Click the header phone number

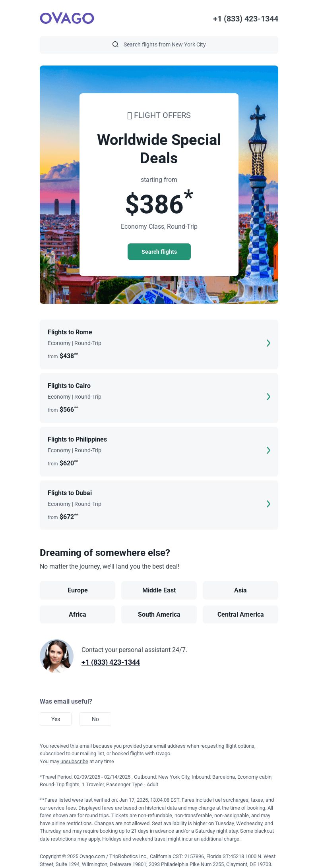point(246,19)
